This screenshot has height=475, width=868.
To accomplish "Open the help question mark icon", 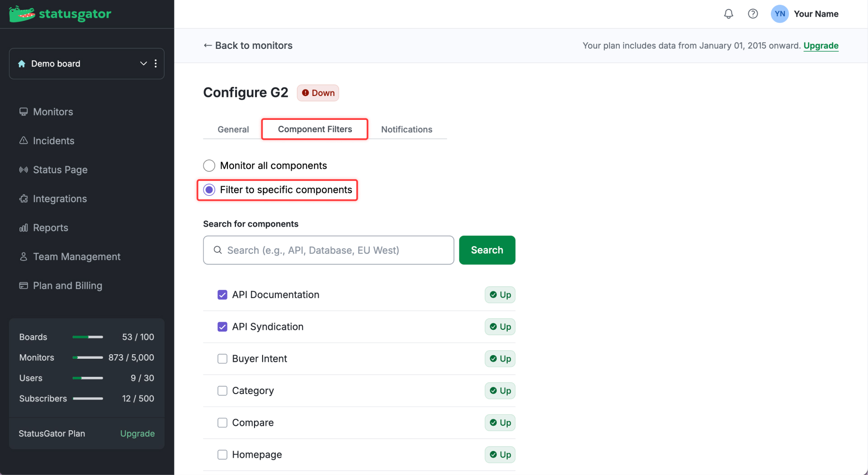I will click(x=753, y=14).
